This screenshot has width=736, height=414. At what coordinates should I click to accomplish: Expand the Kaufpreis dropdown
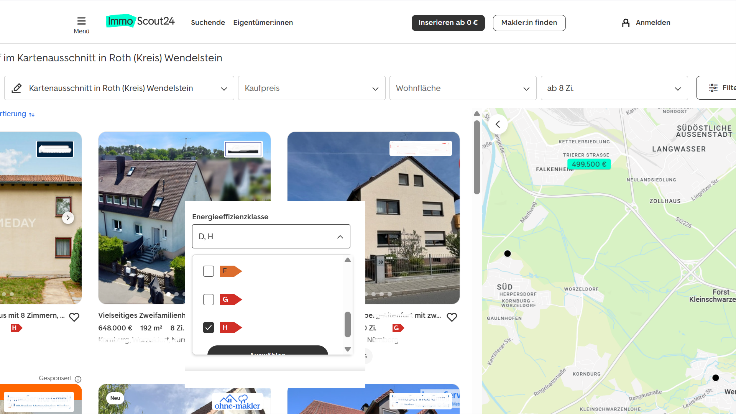click(x=310, y=88)
